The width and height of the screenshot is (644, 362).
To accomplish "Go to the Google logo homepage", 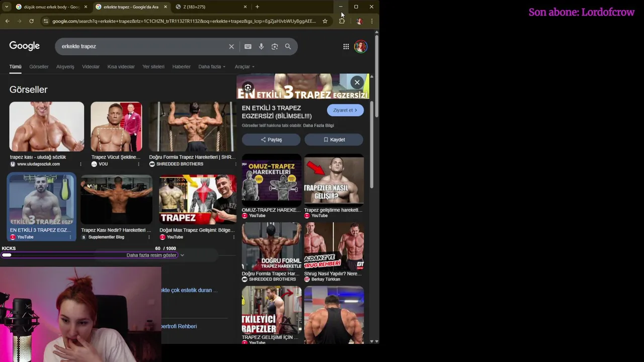I will coord(24,46).
